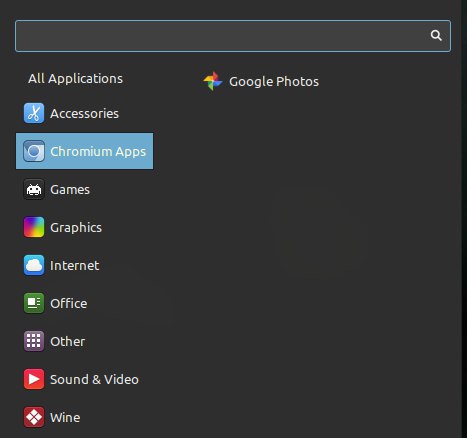The image size is (467, 438).
Task: Select the All Applications category
Action: (75, 79)
